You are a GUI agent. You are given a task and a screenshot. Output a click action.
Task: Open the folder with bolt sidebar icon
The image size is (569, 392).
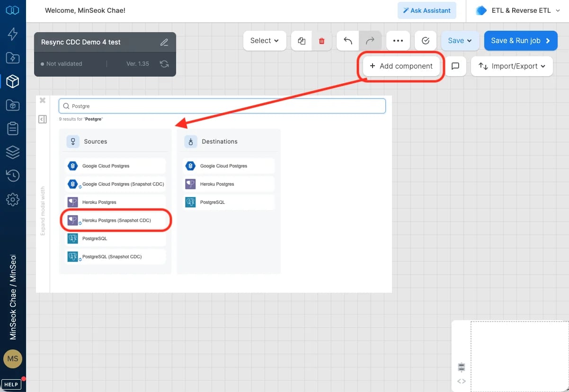[x=13, y=58]
